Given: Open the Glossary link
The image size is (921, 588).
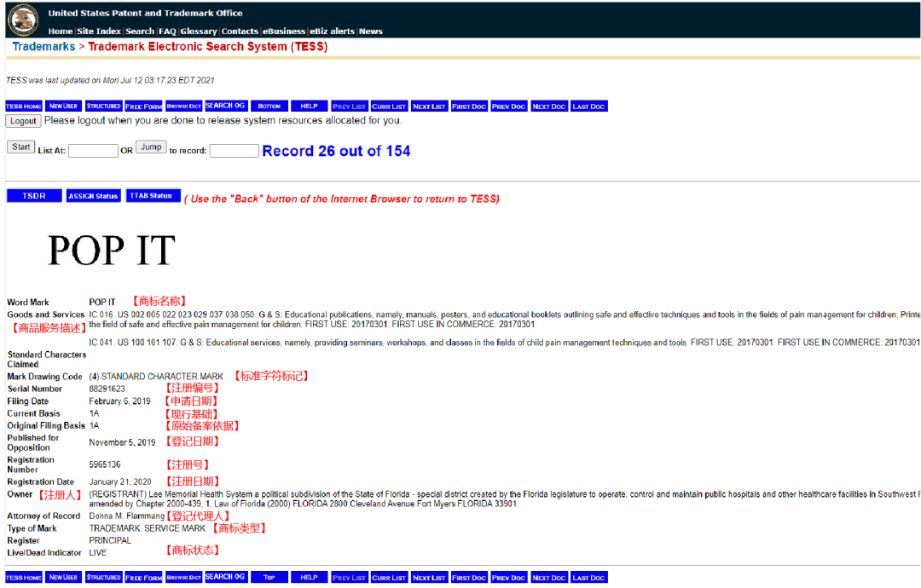Looking at the screenshot, I should pyautogui.click(x=199, y=32).
